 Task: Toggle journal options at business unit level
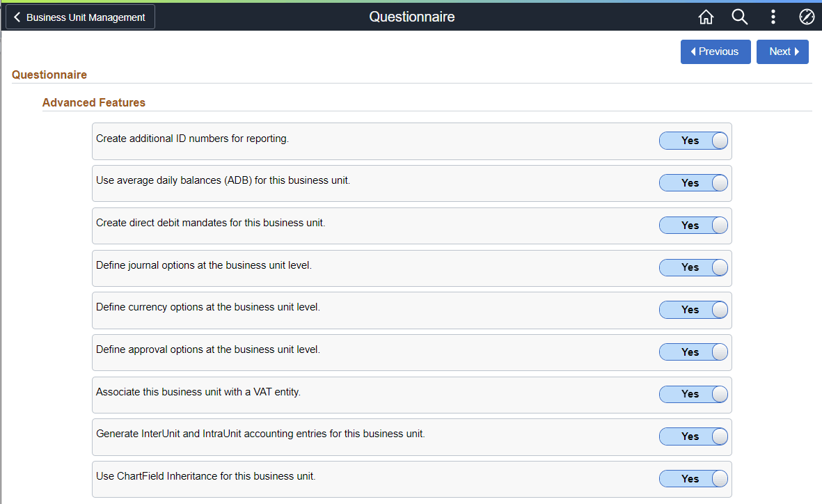point(693,267)
